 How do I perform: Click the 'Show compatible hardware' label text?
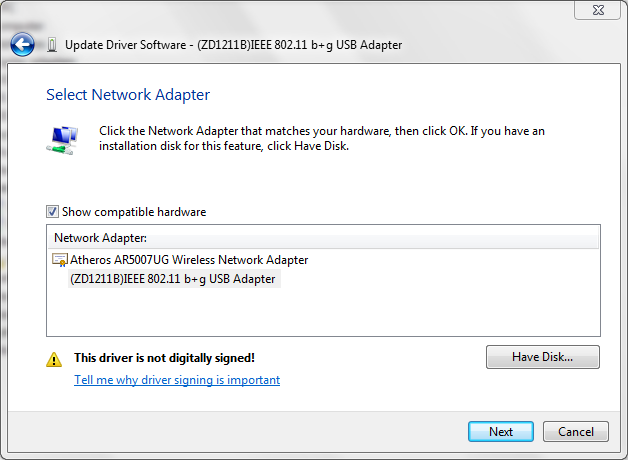134,212
